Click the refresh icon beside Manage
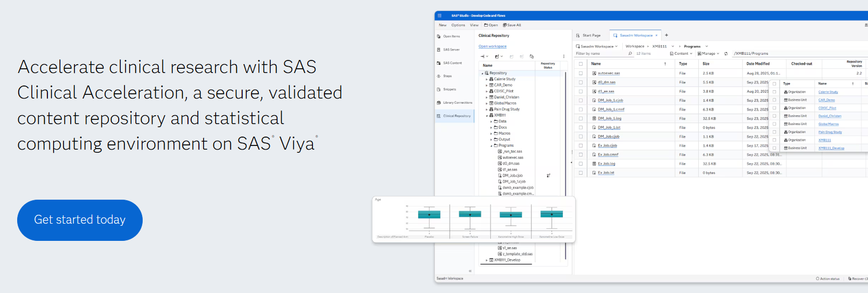This screenshot has height=293, width=868. coord(726,54)
